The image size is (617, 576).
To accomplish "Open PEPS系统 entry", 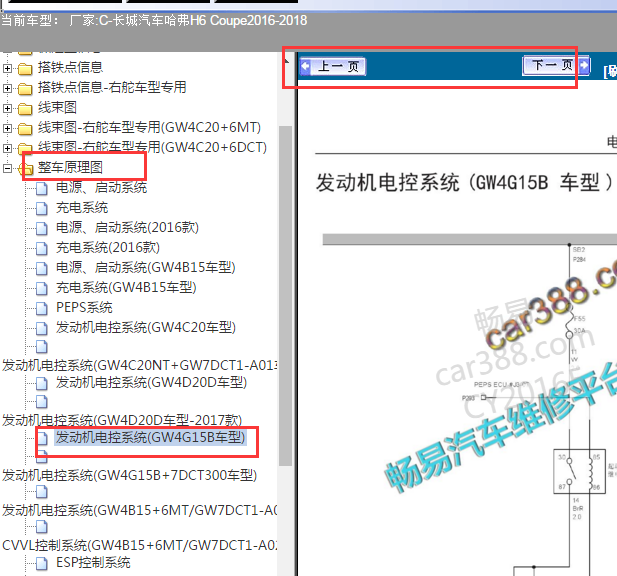I will [84, 308].
